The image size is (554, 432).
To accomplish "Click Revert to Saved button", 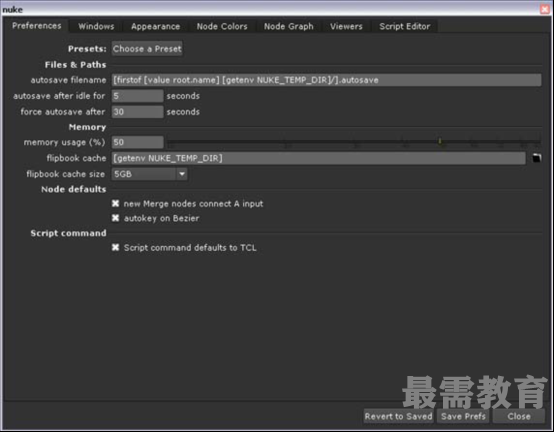I will [399, 416].
